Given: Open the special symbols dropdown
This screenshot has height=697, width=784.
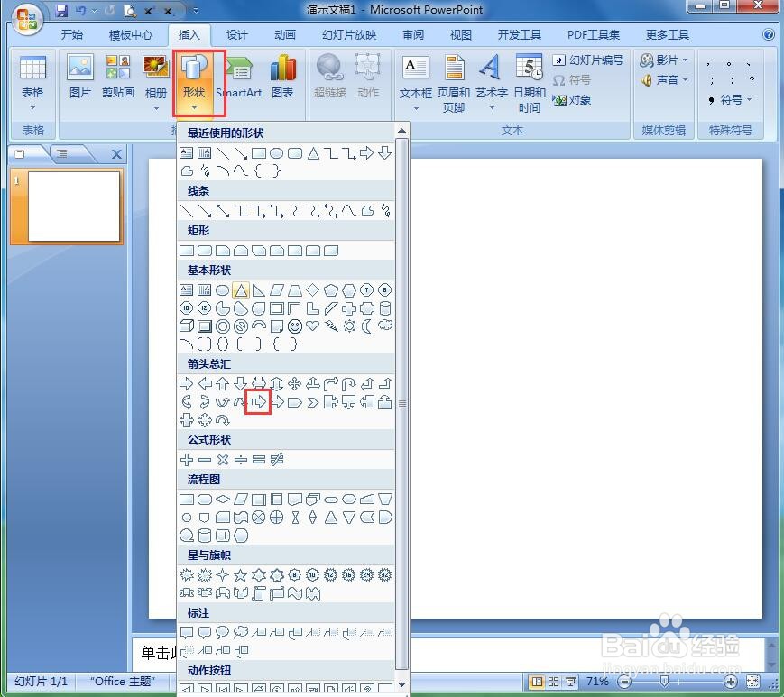Looking at the screenshot, I should click(731, 100).
